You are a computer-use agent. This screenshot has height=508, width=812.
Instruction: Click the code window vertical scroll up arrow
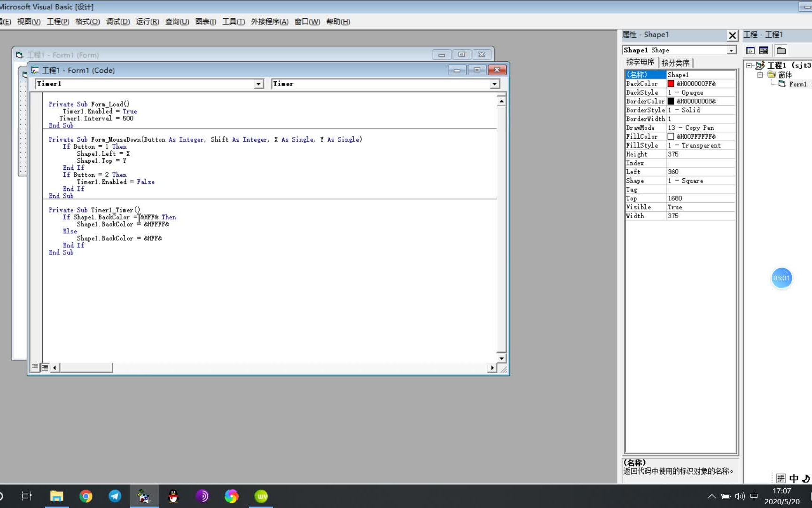[x=501, y=101]
